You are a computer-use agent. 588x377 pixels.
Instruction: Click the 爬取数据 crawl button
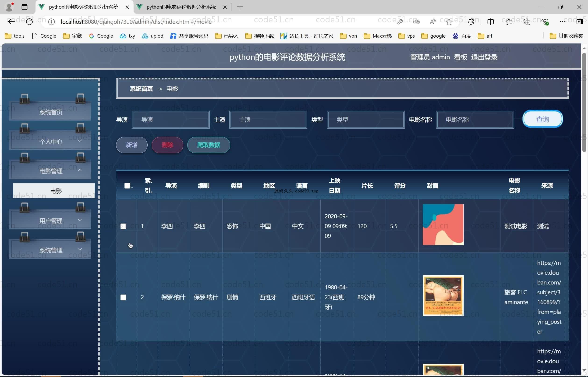tap(209, 145)
